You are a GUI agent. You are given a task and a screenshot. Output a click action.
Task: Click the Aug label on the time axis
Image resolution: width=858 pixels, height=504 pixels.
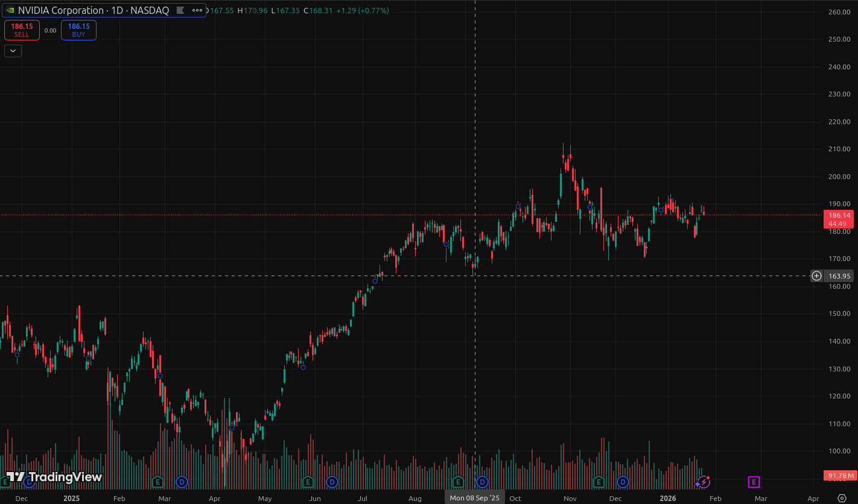click(415, 499)
